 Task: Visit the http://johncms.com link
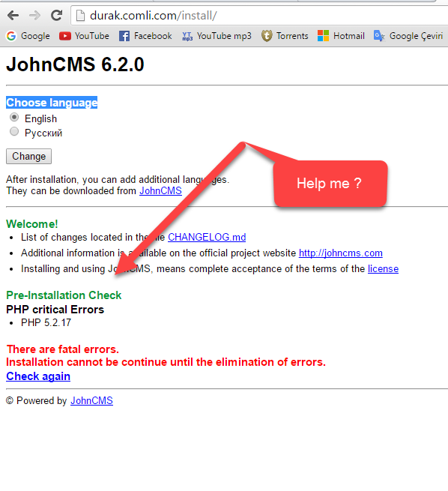341,253
